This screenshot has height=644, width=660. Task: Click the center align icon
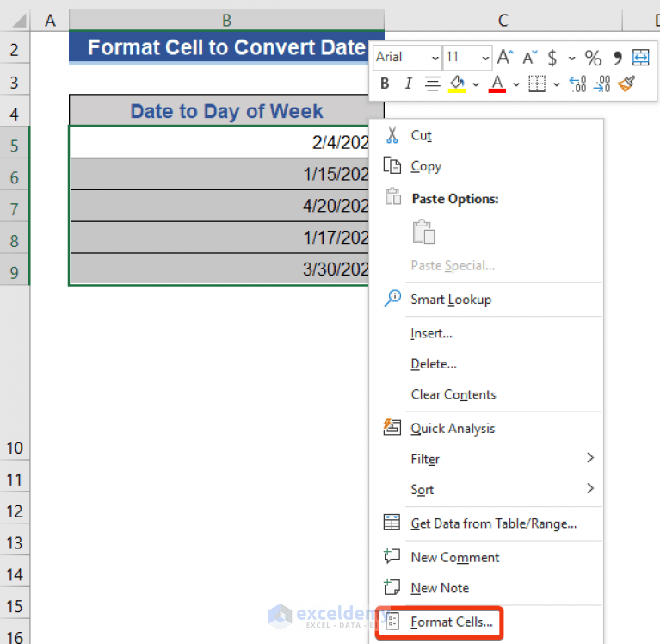tap(432, 84)
